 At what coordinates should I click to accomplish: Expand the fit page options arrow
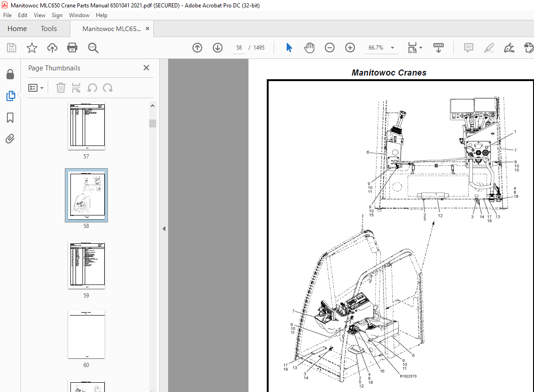pyautogui.click(x=421, y=48)
